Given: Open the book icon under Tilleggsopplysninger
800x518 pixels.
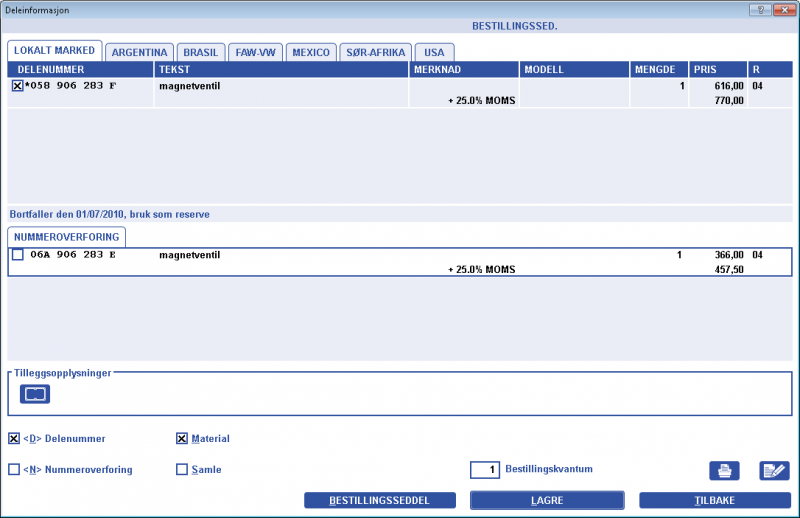Looking at the screenshot, I should click(x=35, y=394).
